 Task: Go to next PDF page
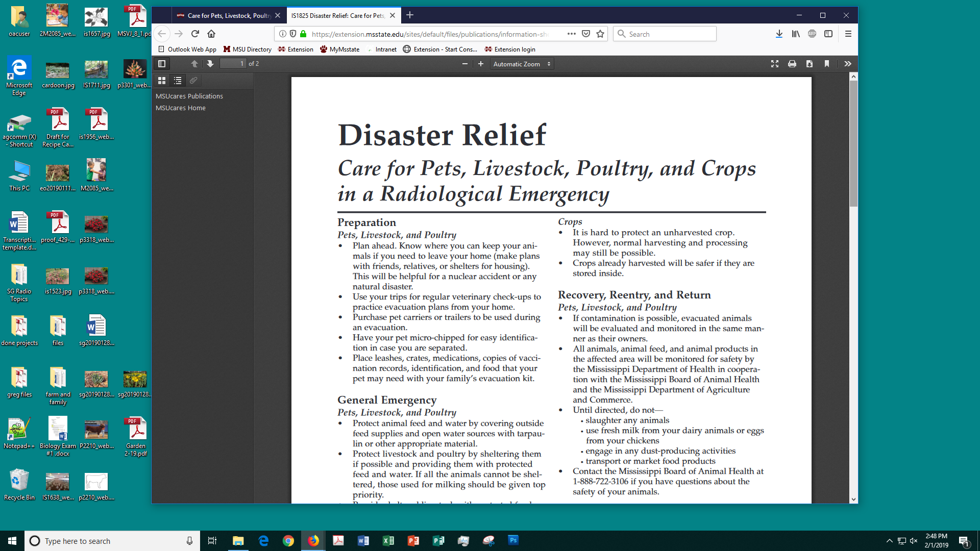210,64
